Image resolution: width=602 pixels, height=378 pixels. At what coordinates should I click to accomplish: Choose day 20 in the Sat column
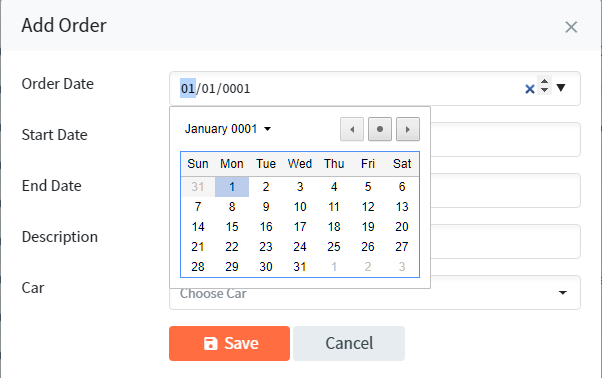click(402, 227)
